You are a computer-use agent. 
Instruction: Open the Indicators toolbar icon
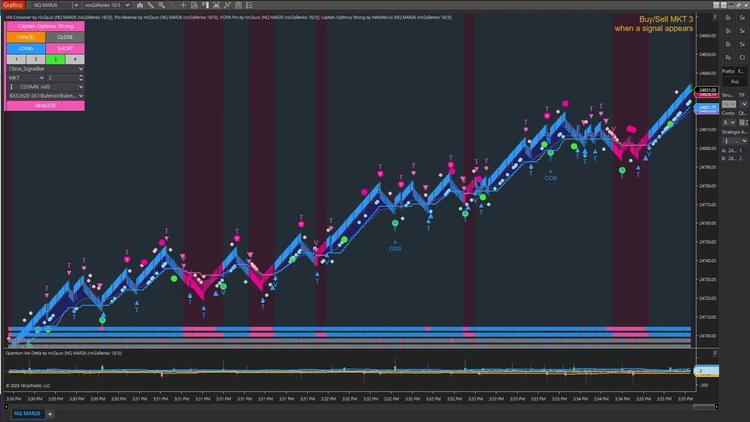227,5
